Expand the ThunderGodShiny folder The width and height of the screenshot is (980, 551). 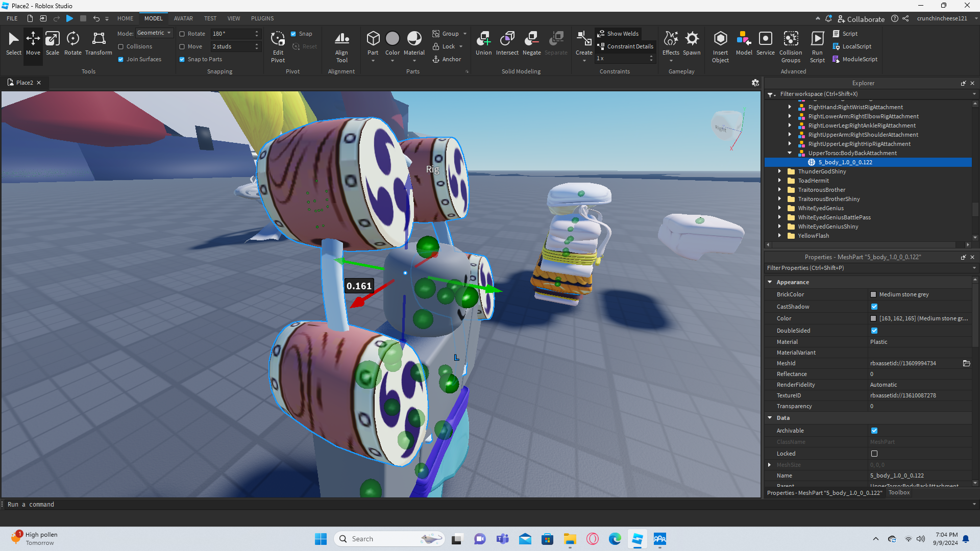click(x=779, y=171)
